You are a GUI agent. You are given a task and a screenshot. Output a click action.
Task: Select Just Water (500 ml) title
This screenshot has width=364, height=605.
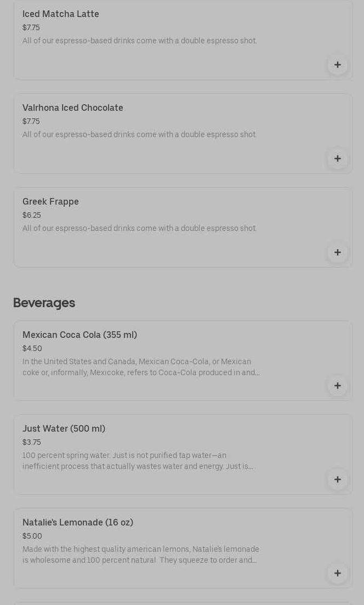64,429
